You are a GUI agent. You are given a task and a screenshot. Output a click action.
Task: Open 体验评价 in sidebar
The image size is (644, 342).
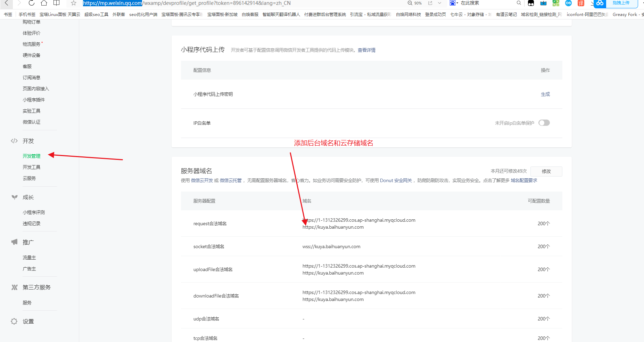pos(32,33)
